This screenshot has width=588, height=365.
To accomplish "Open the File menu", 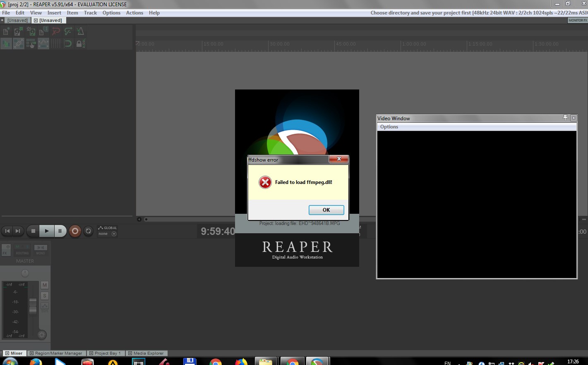I will (x=6, y=13).
